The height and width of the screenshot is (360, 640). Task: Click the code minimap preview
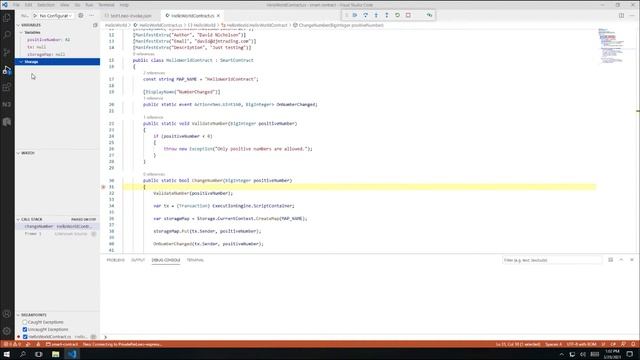point(611,45)
